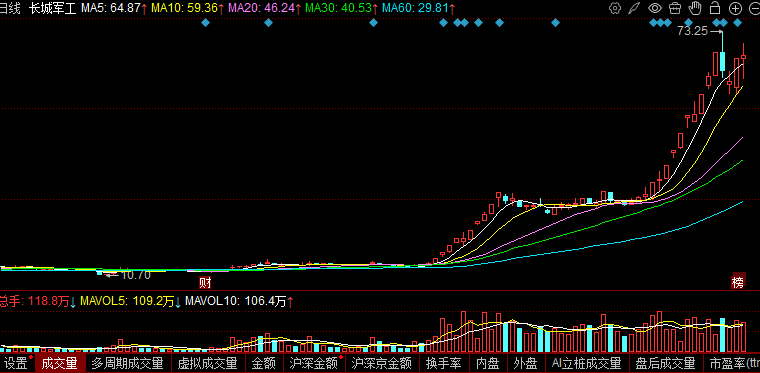
Task: Click the 73.25 high price label
Action: coord(693,31)
